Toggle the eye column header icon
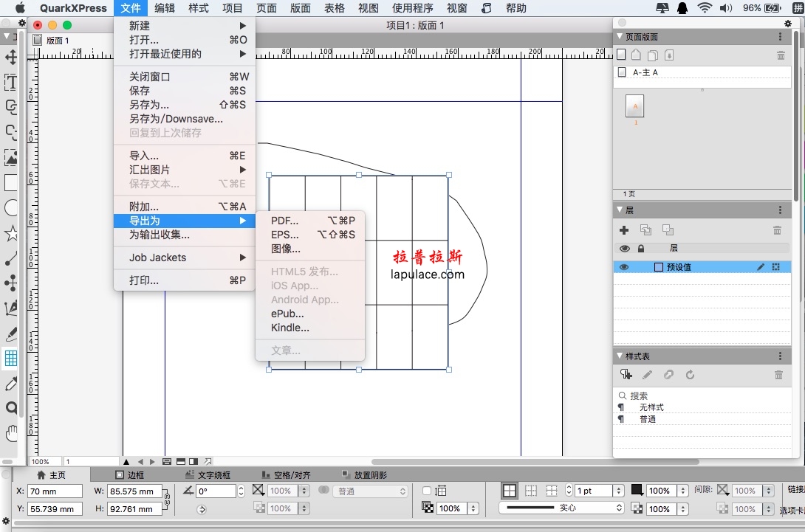 (x=624, y=249)
